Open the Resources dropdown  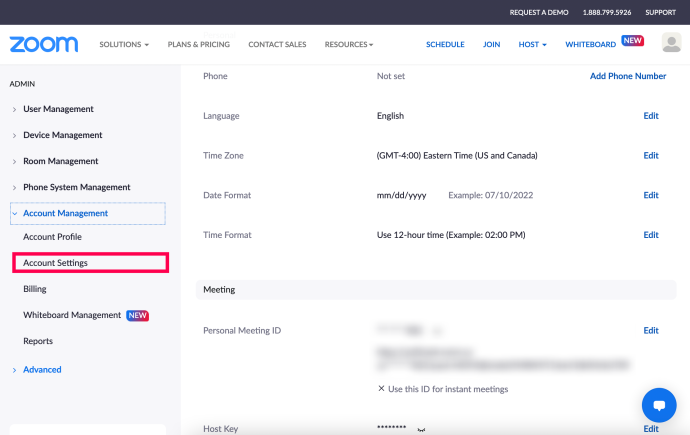pyautogui.click(x=349, y=44)
